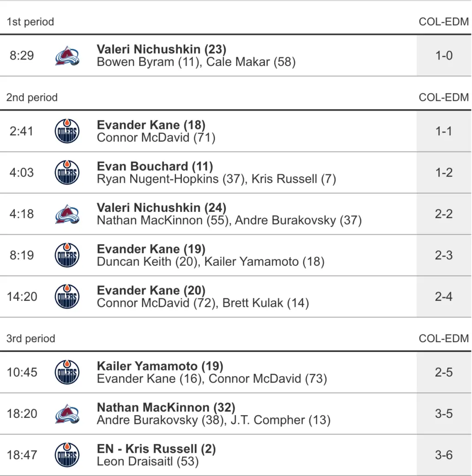Click the 3rd period header
Image resolution: width=472 pixels, height=476 pixels.
point(31,338)
